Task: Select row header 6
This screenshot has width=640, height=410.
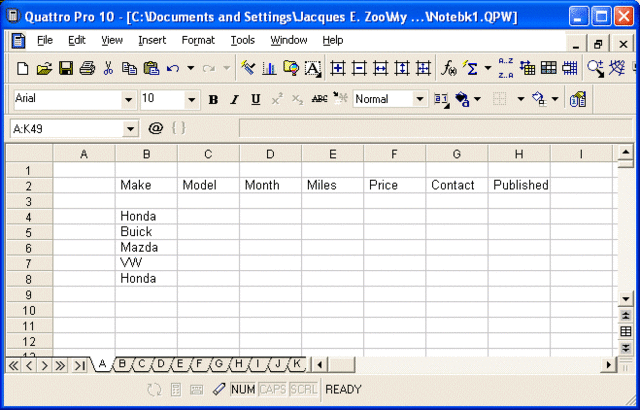Action: tap(29, 248)
